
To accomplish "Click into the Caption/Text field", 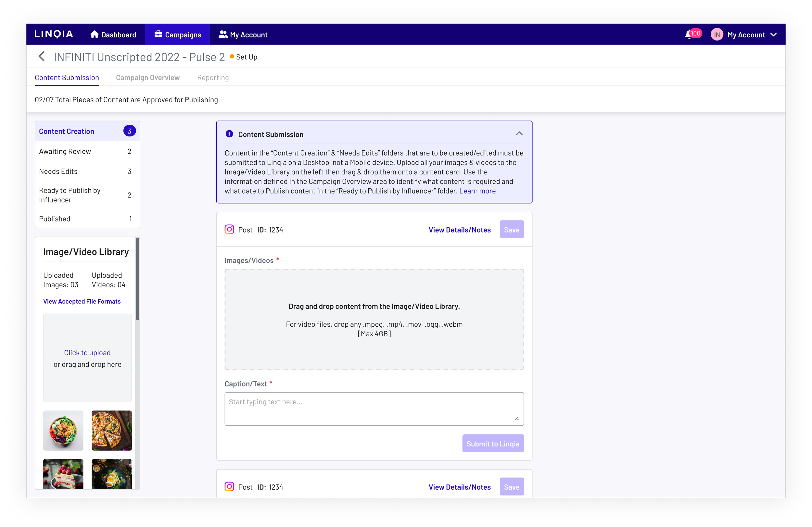I will pos(374,408).
